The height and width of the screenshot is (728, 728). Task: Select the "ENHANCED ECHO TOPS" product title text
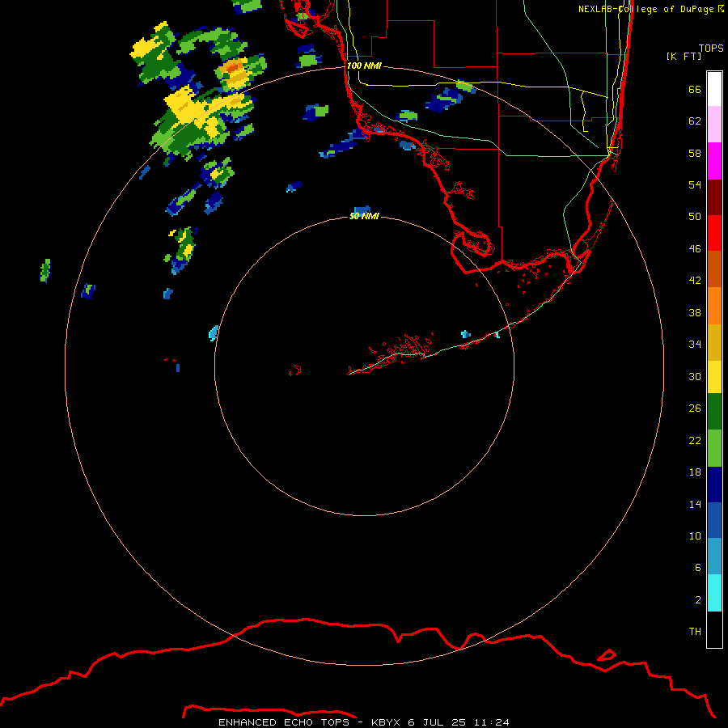(284, 722)
